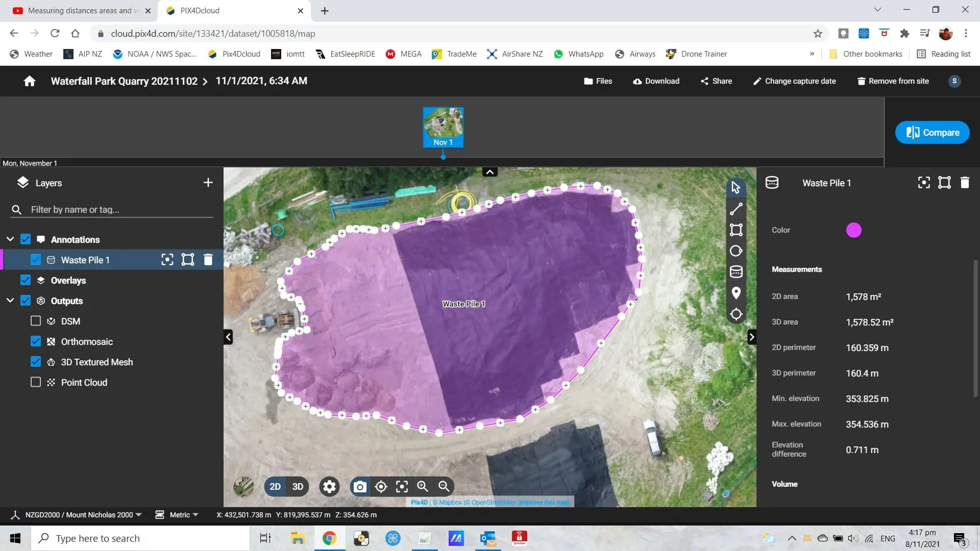This screenshot has width=980, height=551.
Task: Click the Share button
Action: 716,81
